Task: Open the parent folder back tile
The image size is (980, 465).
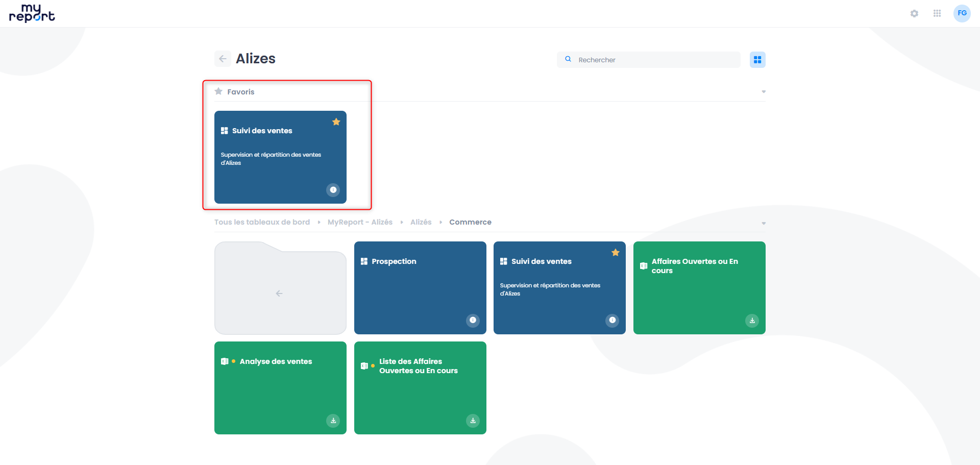Action: (280, 288)
